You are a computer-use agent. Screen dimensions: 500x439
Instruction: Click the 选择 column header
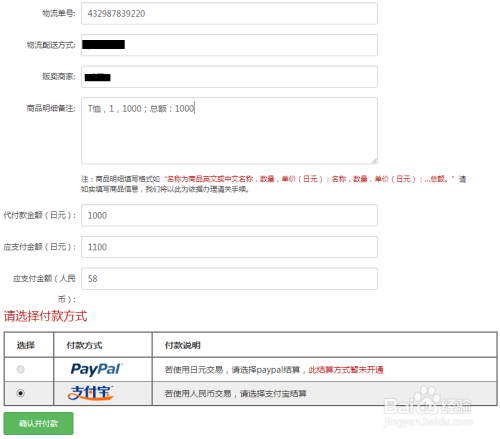point(26,345)
